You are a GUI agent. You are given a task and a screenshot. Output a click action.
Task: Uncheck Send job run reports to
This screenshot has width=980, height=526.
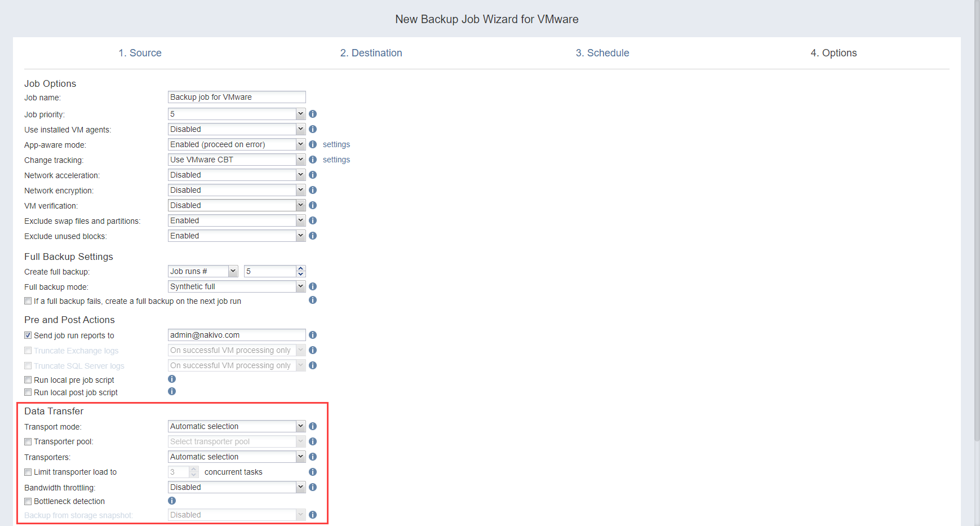tap(28, 335)
